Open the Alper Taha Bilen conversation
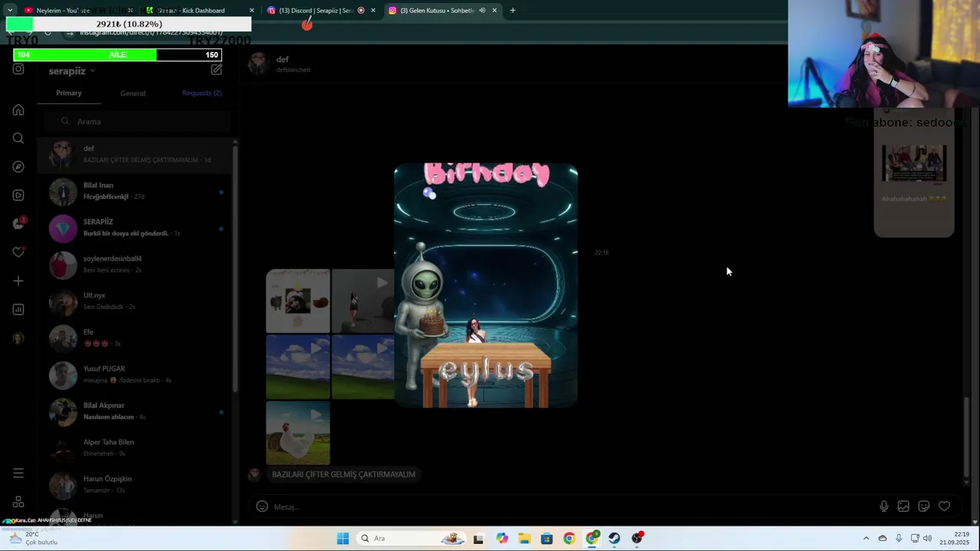Viewport: 980px width, 551px height. point(136,448)
